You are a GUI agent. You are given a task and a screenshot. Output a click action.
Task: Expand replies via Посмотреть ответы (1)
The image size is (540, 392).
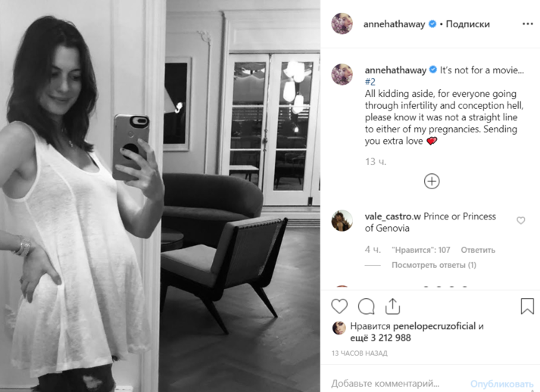point(434,265)
